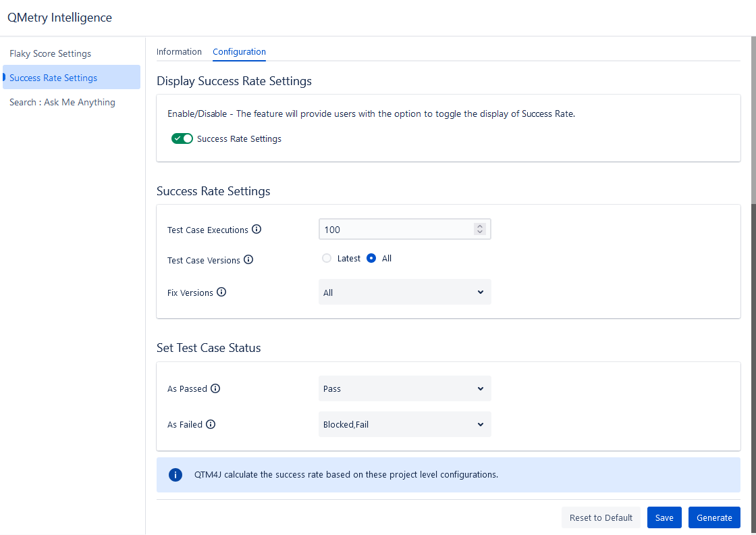Open the As Passed status dropdown
756x535 pixels.
pyautogui.click(x=404, y=388)
